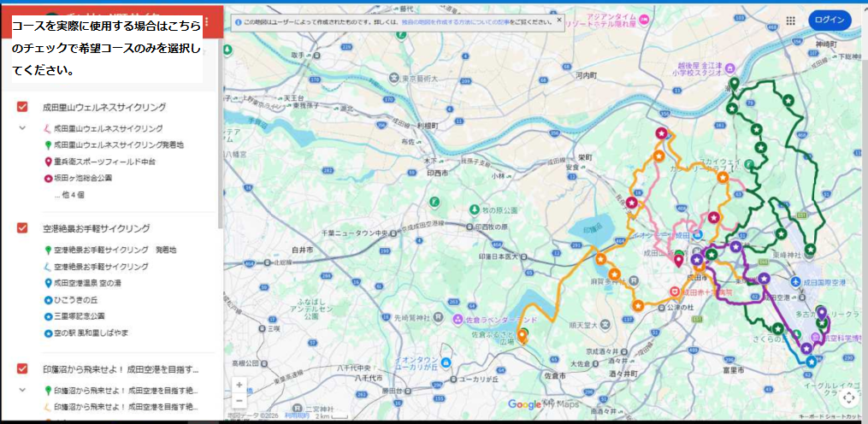Click the 印西市 city label
Viewport: 868px width, 424px height.
click(438, 173)
